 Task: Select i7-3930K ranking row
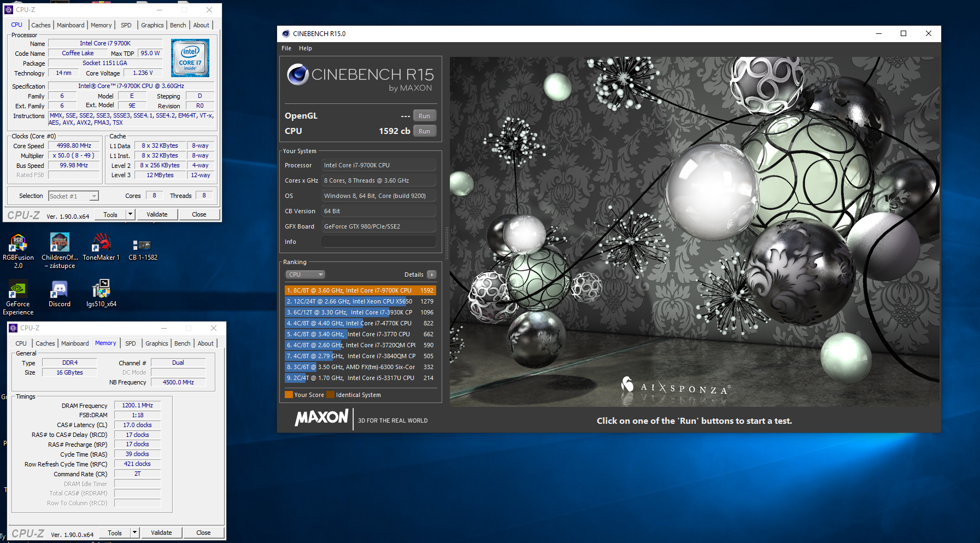point(360,312)
